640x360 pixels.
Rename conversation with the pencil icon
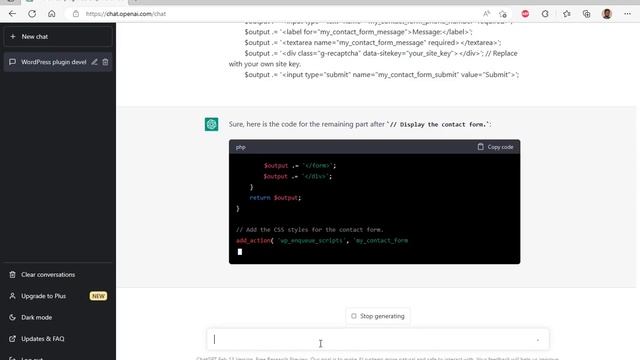point(94,62)
